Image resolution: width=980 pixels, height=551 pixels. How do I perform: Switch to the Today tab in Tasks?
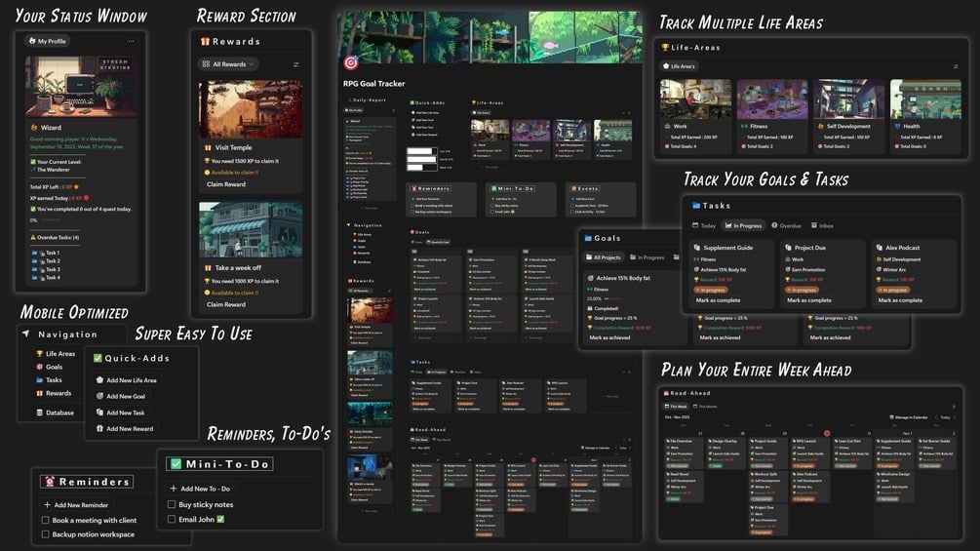[x=704, y=225]
